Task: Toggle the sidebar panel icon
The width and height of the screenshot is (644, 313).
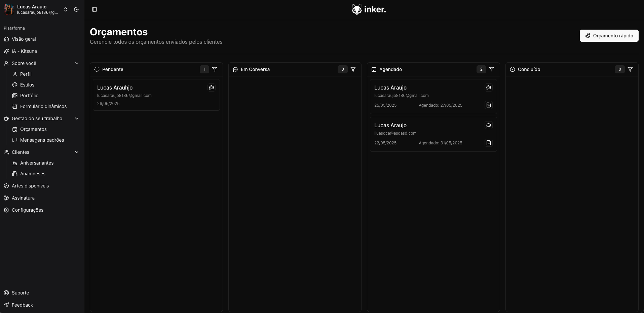Action: coord(94,9)
